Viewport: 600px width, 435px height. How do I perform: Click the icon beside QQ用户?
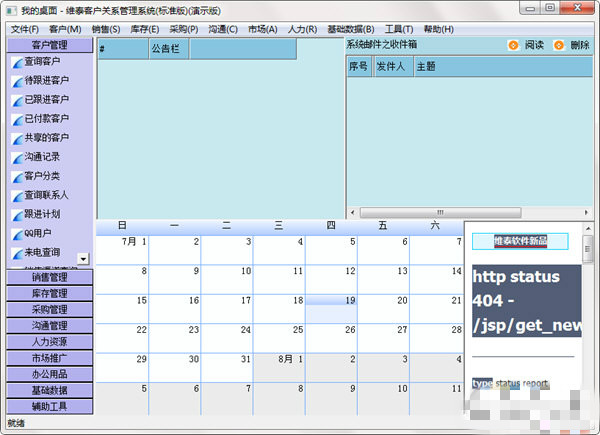pos(18,235)
